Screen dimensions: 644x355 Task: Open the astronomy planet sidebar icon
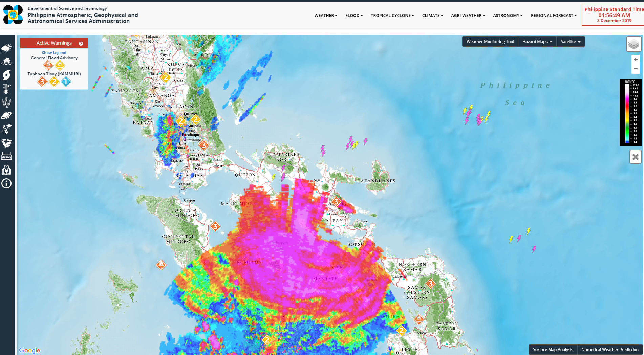pos(6,116)
